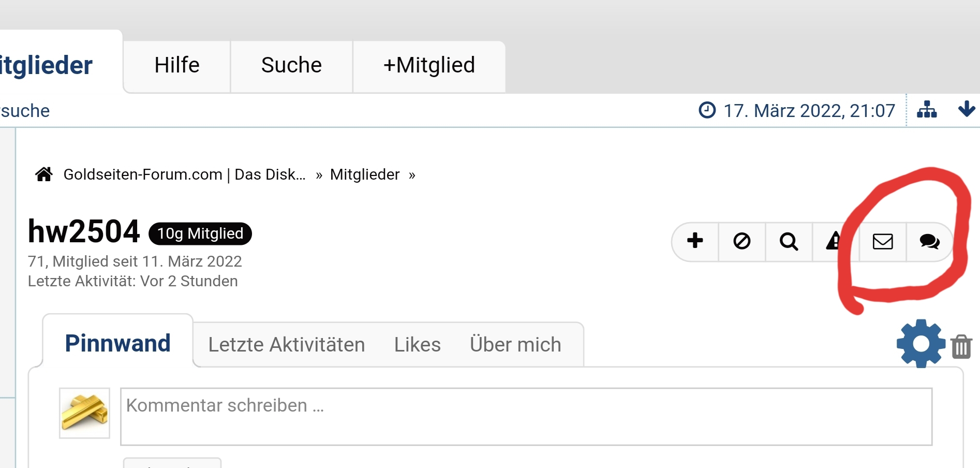This screenshot has height=468, width=980.
Task: Click the envelope email icon
Action: point(883,242)
